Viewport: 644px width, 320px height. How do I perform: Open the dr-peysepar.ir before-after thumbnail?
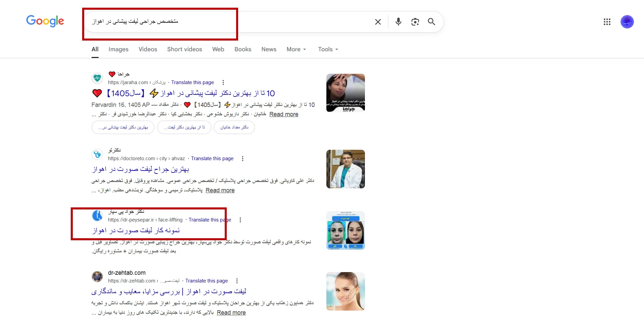tap(345, 230)
